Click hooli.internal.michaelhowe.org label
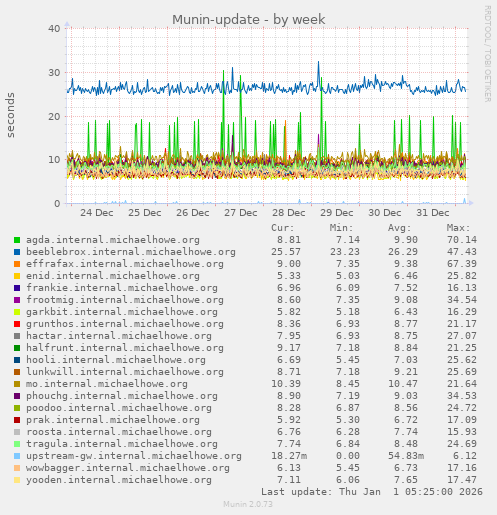The width and height of the screenshot is (497, 515). (116, 360)
